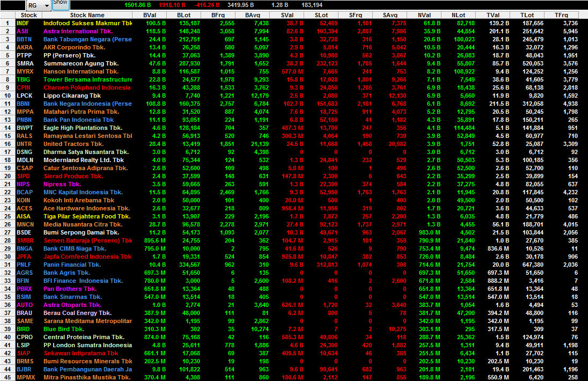Click 'Media Nusantara Citra Tbk.' name

pos(83,225)
